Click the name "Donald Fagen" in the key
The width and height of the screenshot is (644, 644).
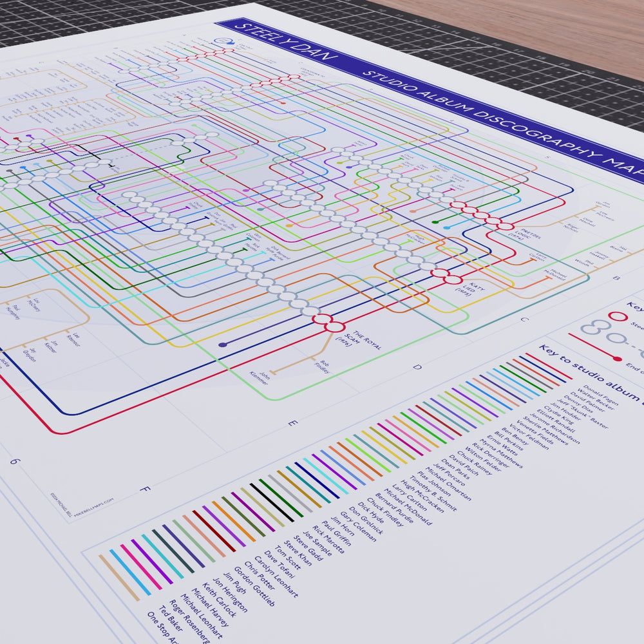point(601,395)
